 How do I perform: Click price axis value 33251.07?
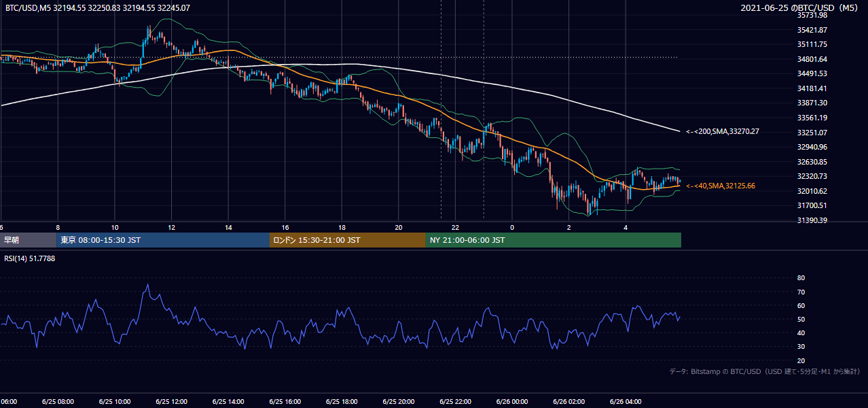coord(812,133)
